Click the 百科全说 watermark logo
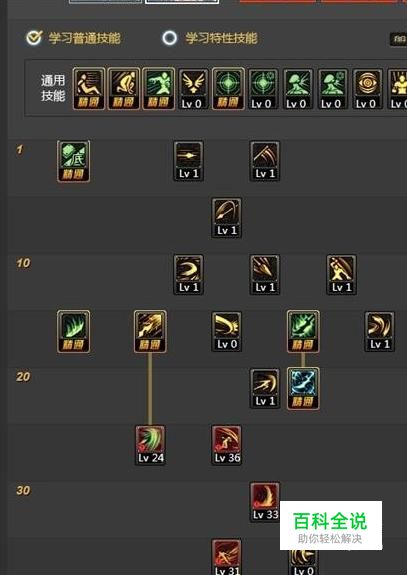Screen dimensions: 407x575 tap(331, 525)
